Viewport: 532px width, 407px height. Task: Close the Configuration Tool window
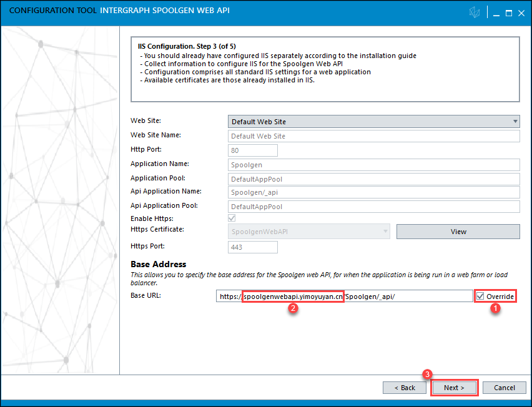tap(521, 13)
